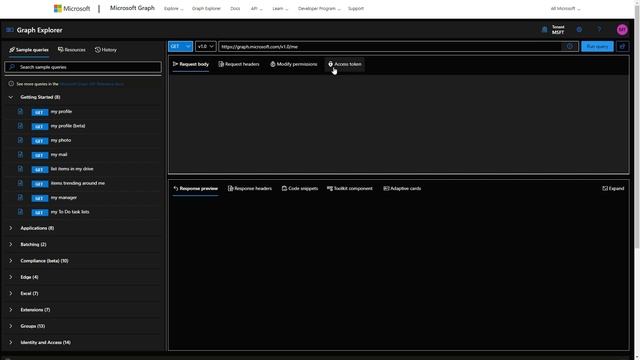Expand the Compliance (beta) category
Screen dimensions: 640x360
[x=11, y=261]
